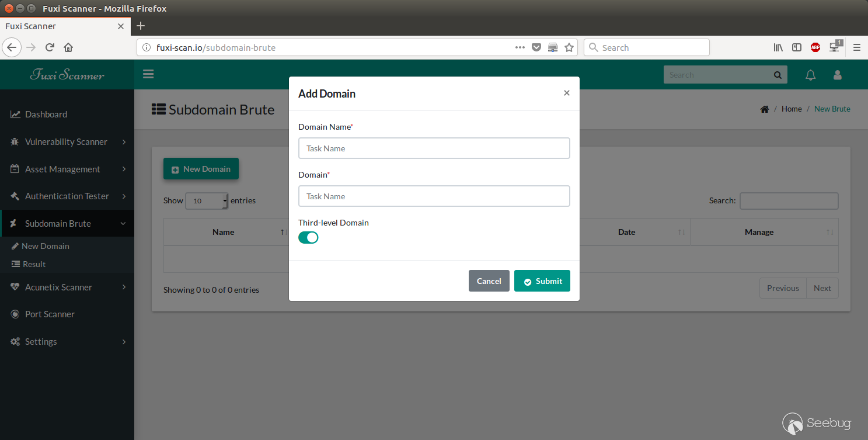Viewport: 868px width, 440px height.
Task: Click the user profile icon
Action: point(838,75)
